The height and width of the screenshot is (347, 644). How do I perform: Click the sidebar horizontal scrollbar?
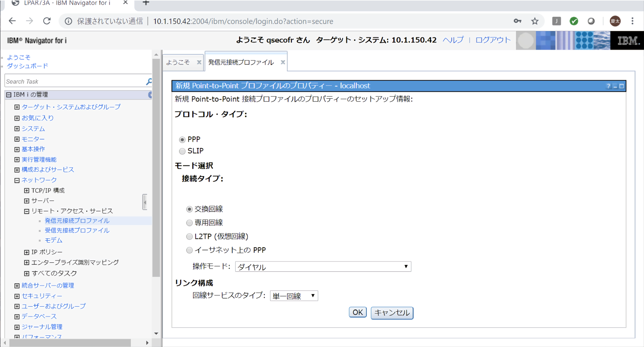pos(70,343)
